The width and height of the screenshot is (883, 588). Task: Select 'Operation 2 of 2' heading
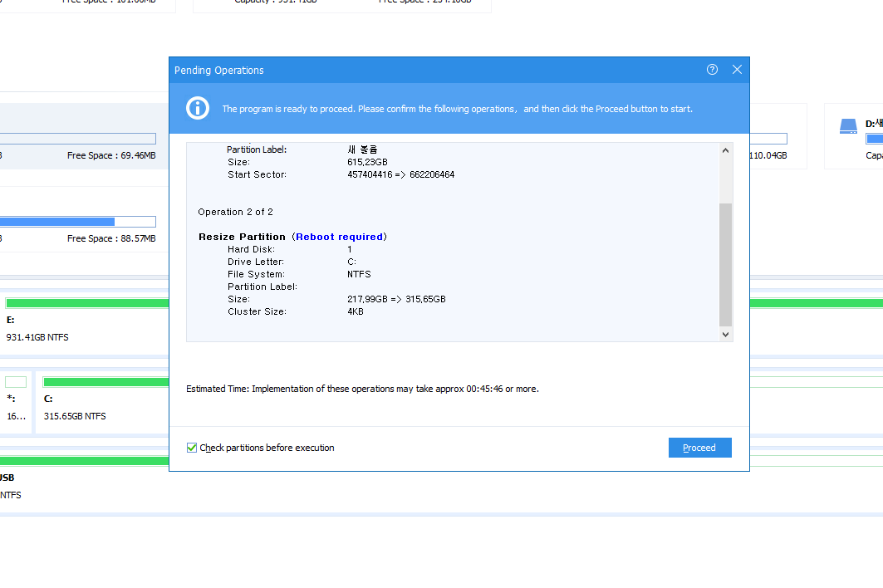pyautogui.click(x=235, y=212)
